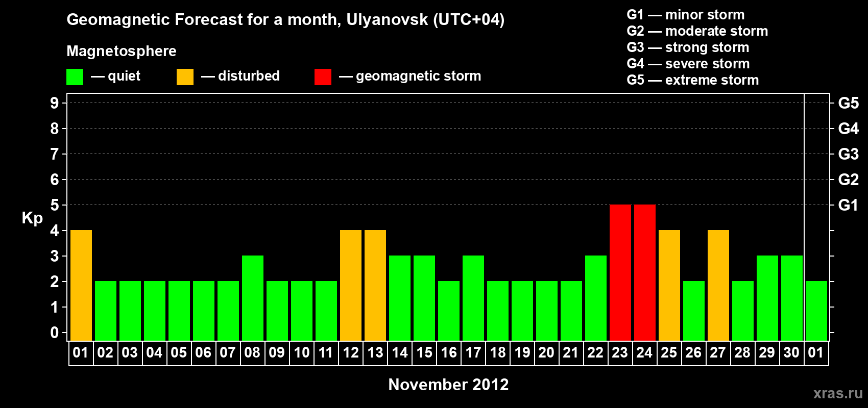Click the 'disturbed' legend label

tap(249, 76)
